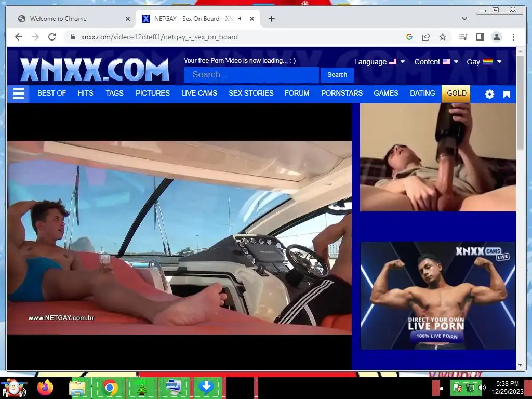Click the system tray volume icon

pos(483,388)
